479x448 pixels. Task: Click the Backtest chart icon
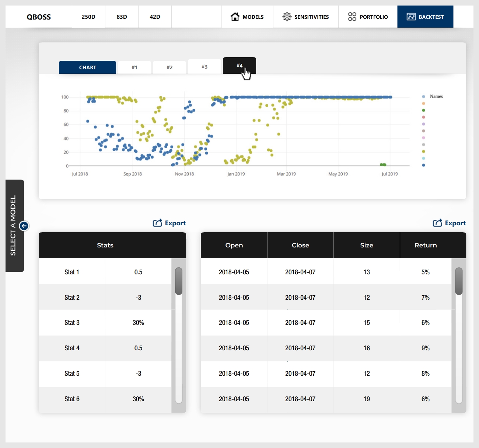(411, 17)
